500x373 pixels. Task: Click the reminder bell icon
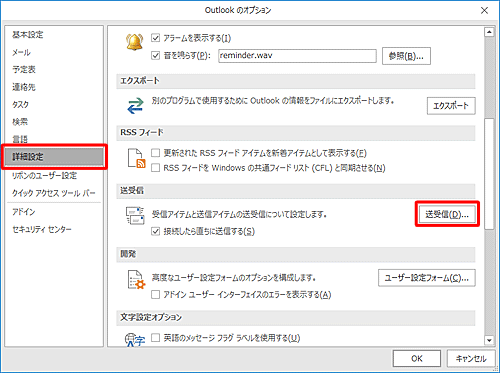coord(134,42)
